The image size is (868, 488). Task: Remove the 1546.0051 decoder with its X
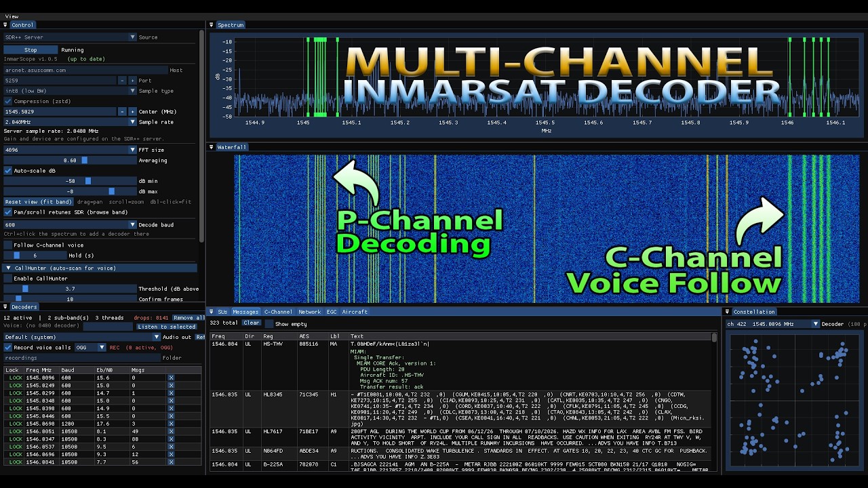coord(171,431)
